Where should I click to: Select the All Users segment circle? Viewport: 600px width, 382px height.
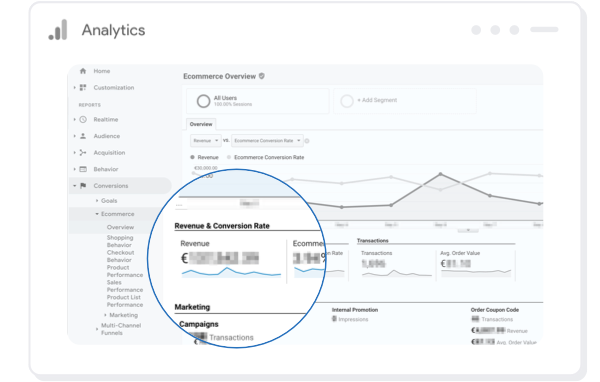coord(203,101)
